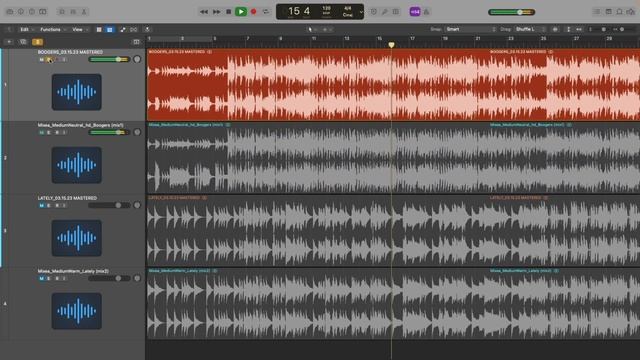Toggle Solo mode icon in control bar
The image size is (640, 360).
tap(396, 12)
